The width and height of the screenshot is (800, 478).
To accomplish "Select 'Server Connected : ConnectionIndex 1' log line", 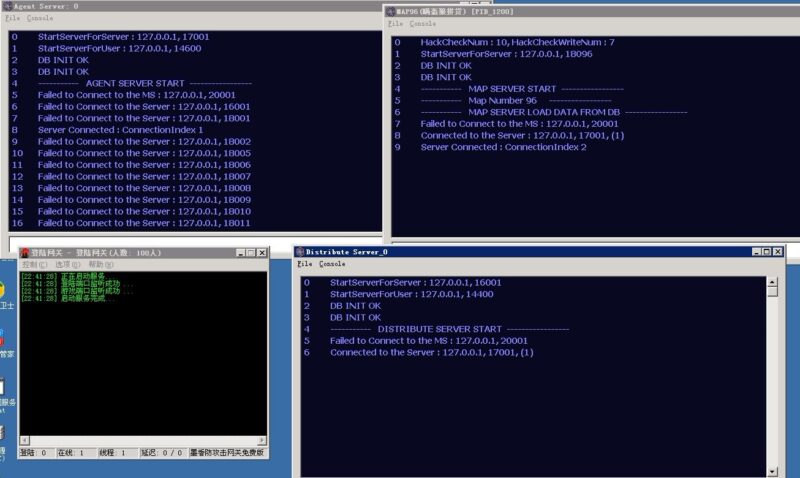I will pyautogui.click(x=120, y=130).
